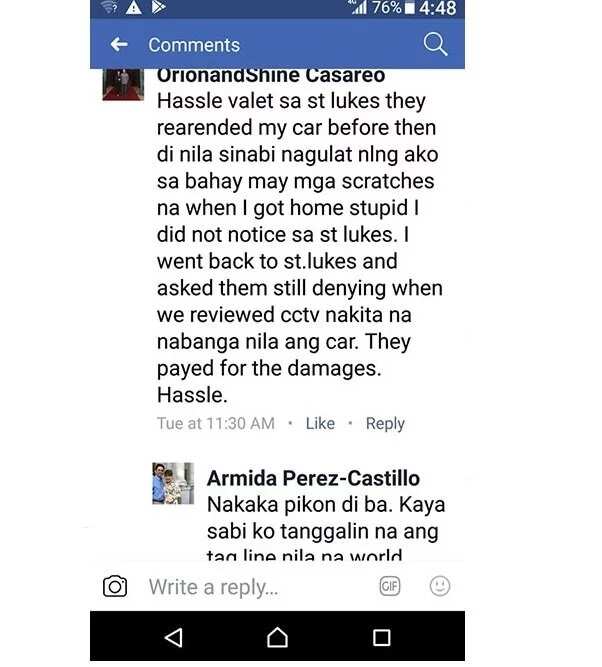Tap the Wi-Fi status icon
The height and width of the screenshot is (667, 602).
[109, 6]
